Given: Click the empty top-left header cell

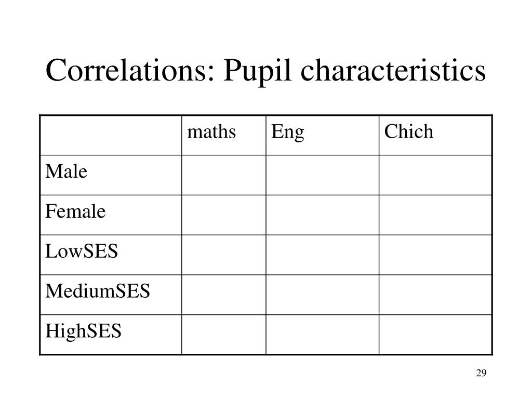Looking at the screenshot, I should pos(111,136).
